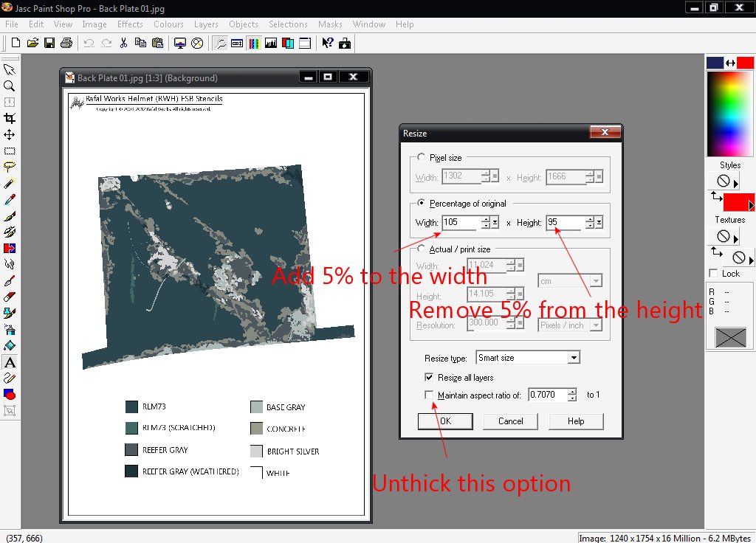Select Actual / print size radio button
The width and height of the screenshot is (756, 543).
tap(422, 249)
